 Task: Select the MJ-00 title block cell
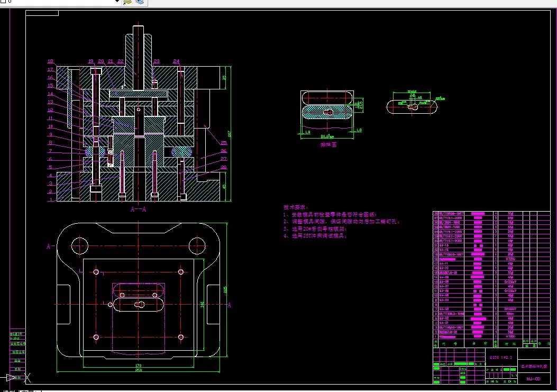click(533, 379)
